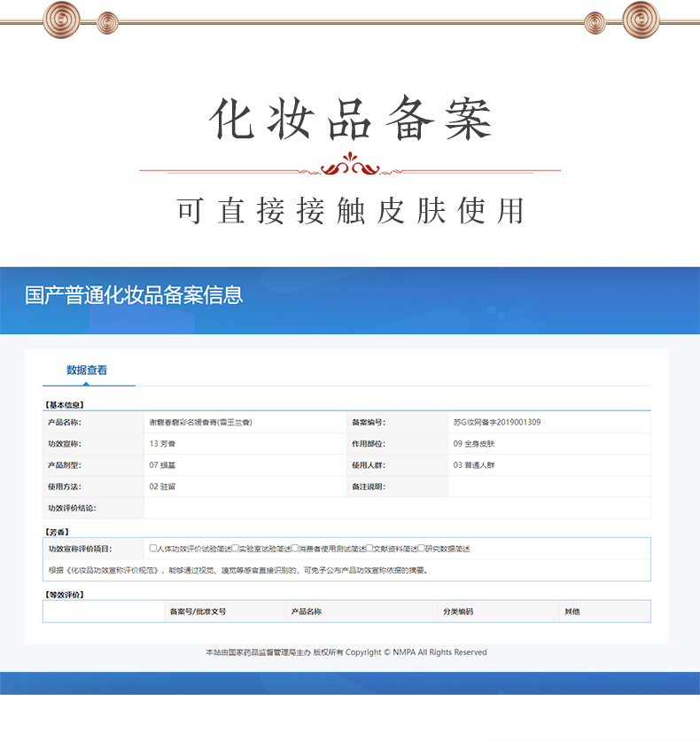Click the 国产普通化妆品备案信息 page title

click(133, 295)
